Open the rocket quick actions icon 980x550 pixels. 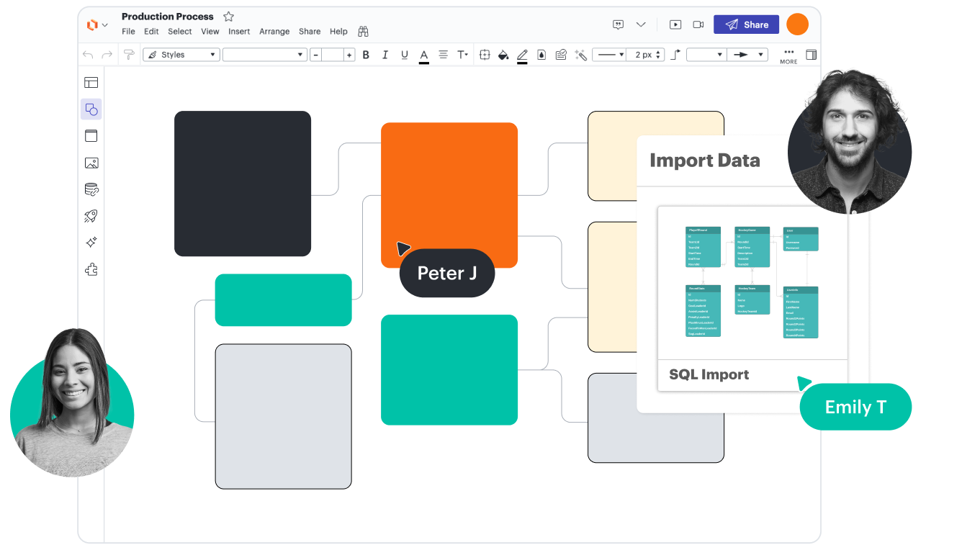[x=91, y=216]
